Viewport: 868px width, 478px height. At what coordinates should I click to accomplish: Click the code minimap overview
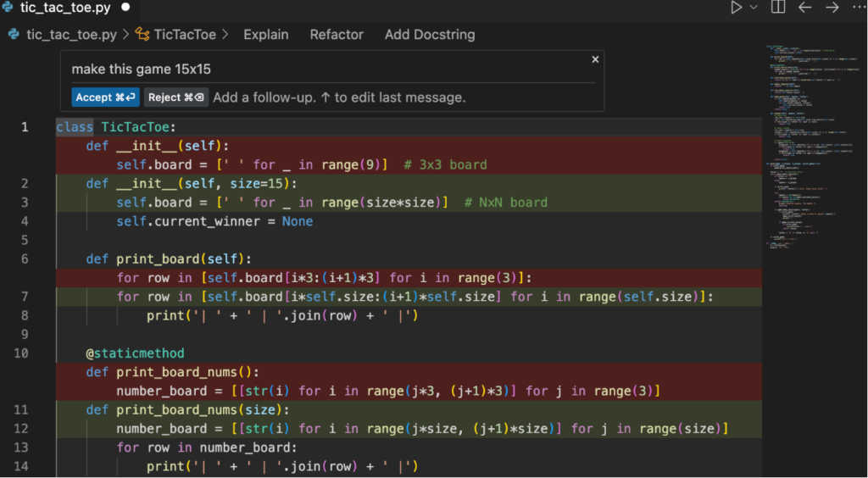pos(813,147)
